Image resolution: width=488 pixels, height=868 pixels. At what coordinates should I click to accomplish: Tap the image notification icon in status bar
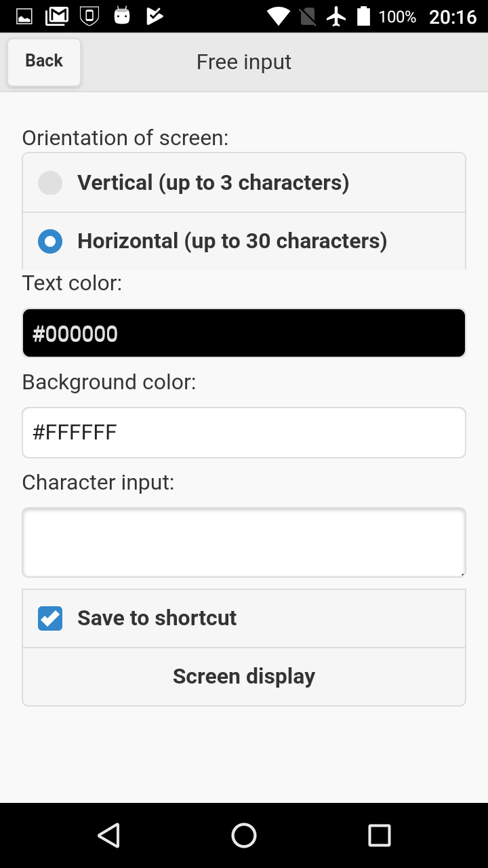tap(24, 16)
